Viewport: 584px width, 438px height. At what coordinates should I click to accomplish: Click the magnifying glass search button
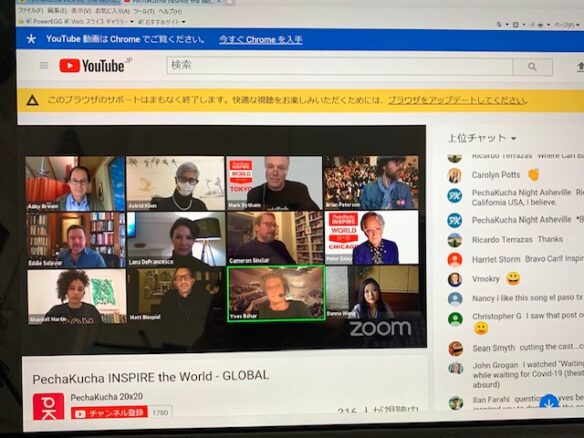pos(532,67)
